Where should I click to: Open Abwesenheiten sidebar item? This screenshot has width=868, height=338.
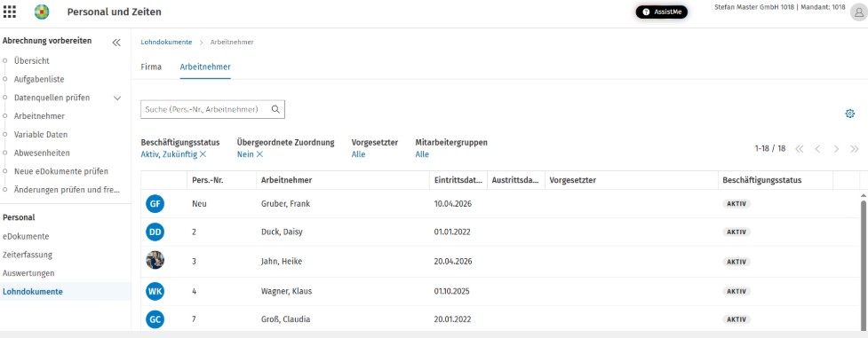coord(42,153)
